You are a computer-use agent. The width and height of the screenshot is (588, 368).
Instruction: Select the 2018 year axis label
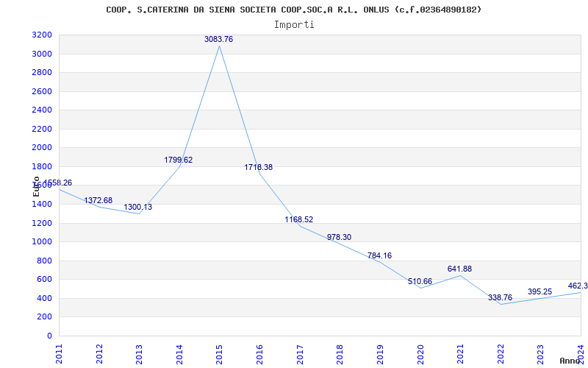pos(340,354)
